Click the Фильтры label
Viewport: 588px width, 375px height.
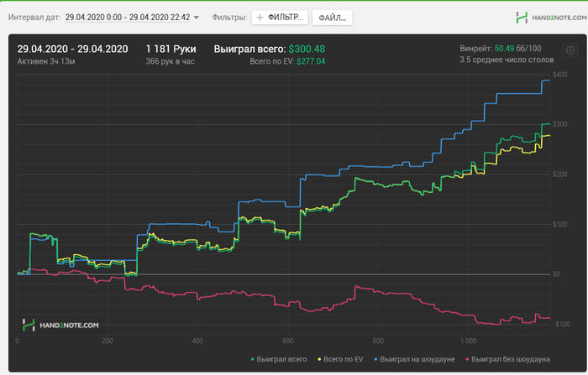click(x=229, y=18)
